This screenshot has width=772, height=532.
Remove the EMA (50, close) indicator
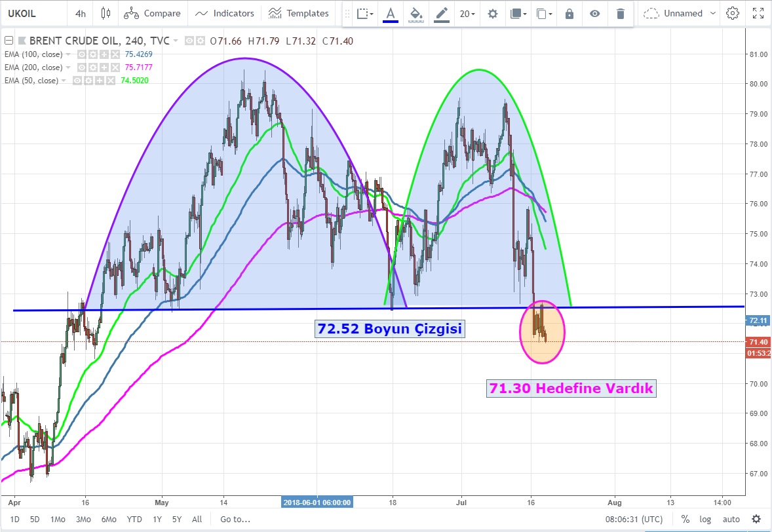coord(109,81)
